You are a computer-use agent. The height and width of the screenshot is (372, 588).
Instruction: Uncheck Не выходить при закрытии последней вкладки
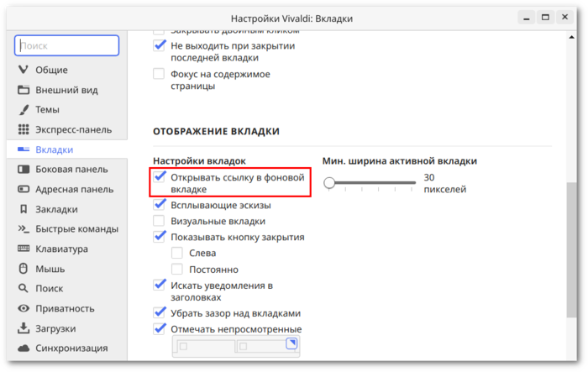[159, 45]
